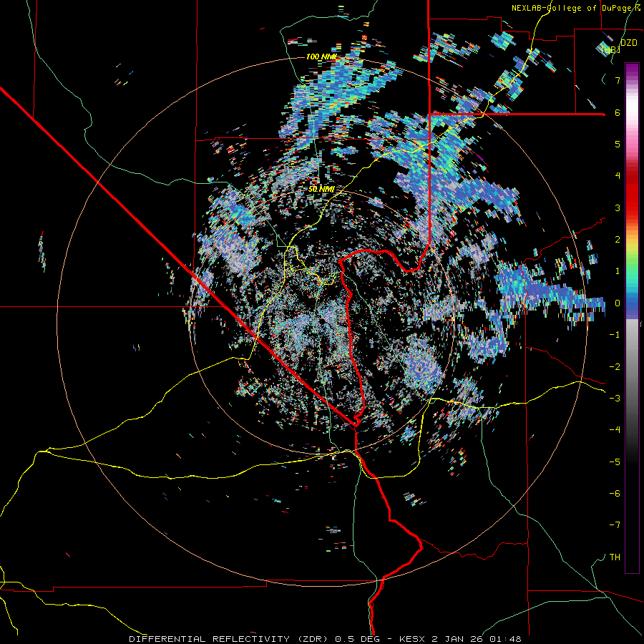Image resolution: width=644 pixels, height=644 pixels.
Task: Click the ZDR color scale bar
Action: click(x=632, y=318)
